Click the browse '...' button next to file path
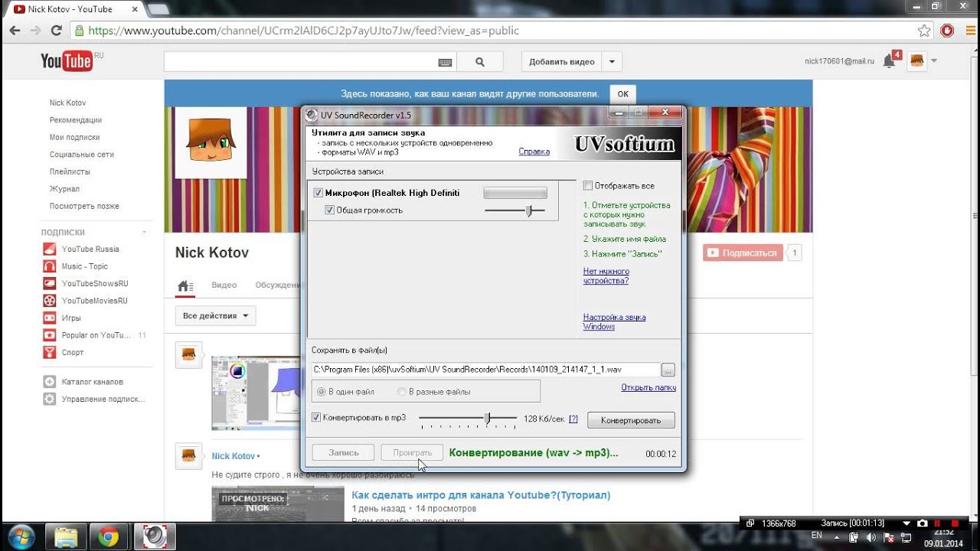This screenshot has width=980, height=551. 668,370
